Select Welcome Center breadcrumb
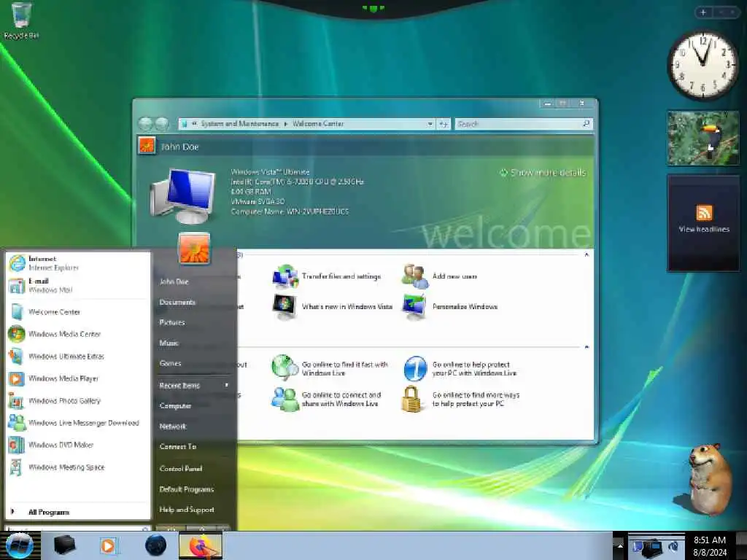The width and height of the screenshot is (747, 560). tap(318, 124)
